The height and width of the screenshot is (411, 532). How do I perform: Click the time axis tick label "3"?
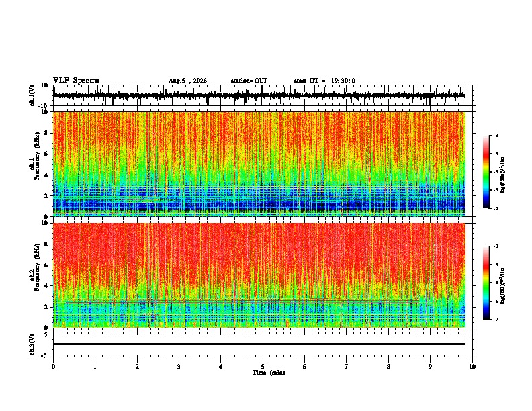tap(179, 367)
